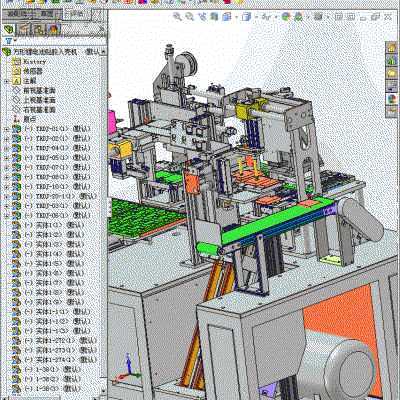400x400 pixels.
Task: Select the 1-38<3> part row
Action: [47, 389]
